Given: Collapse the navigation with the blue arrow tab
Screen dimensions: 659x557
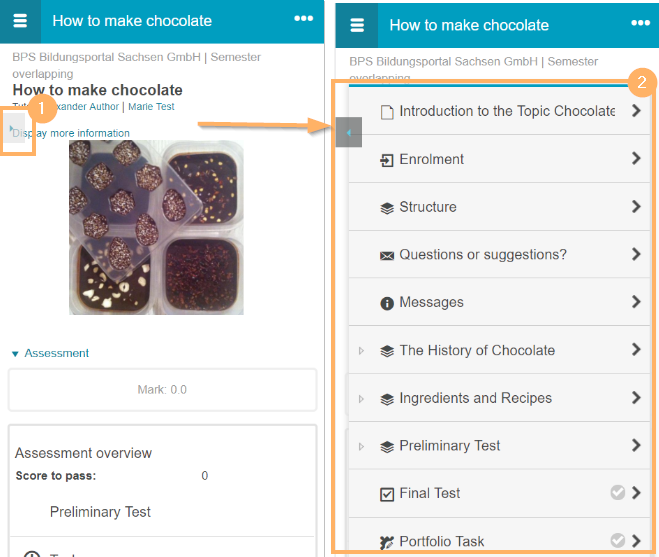Looking at the screenshot, I should pyautogui.click(x=348, y=131).
